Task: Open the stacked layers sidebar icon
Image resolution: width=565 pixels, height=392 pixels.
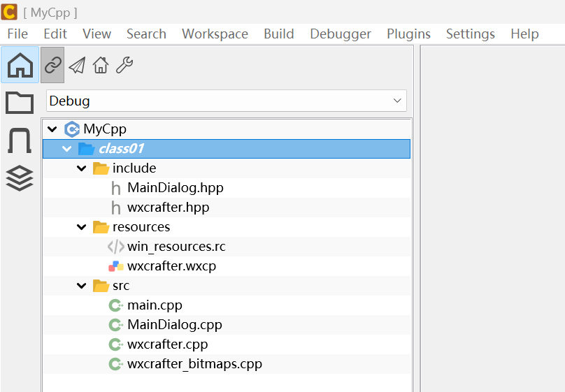Action: point(20,177)
